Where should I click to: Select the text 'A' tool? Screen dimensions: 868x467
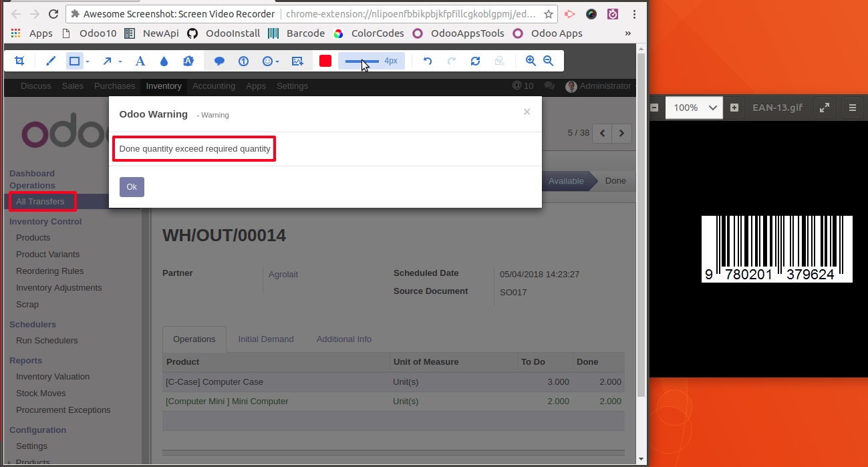140,61
